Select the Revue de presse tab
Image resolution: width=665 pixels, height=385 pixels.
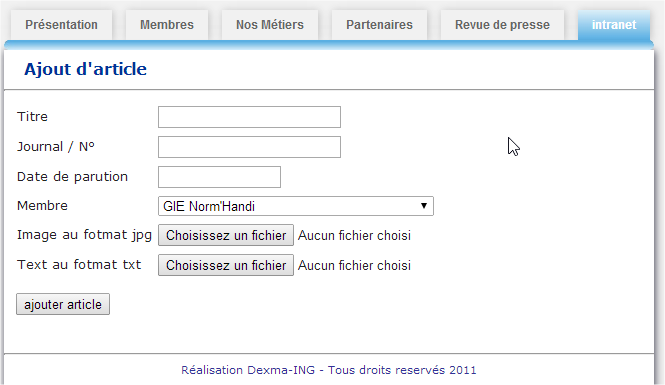502,25
